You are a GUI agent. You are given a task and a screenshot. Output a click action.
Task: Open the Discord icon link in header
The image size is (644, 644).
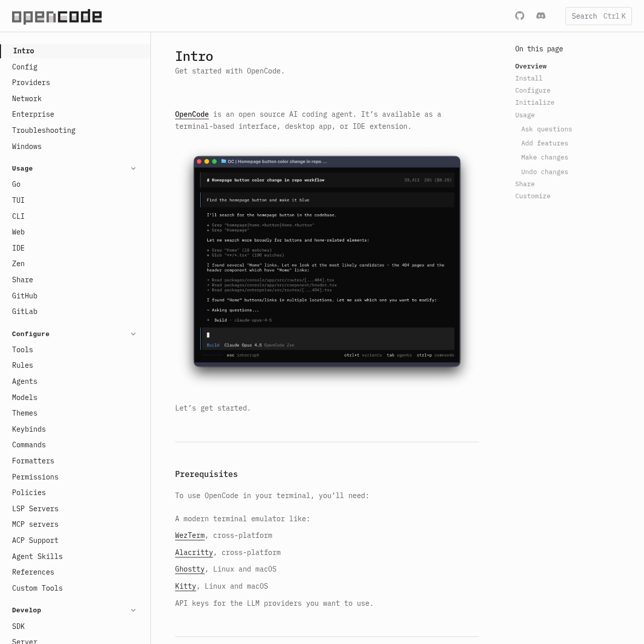[x=541, y=16]
